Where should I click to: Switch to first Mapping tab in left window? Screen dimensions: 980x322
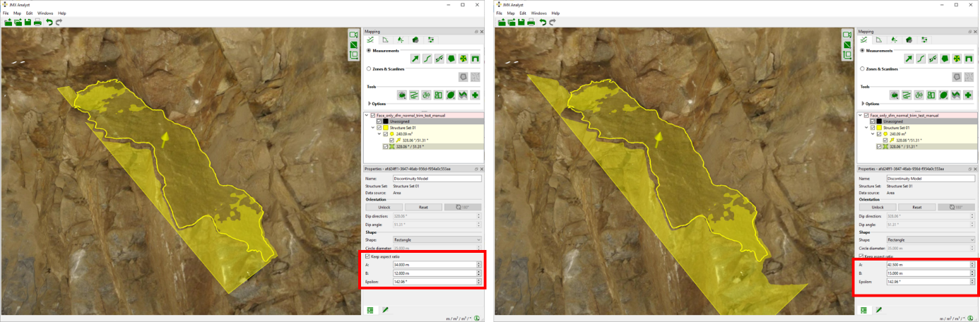pyautogui.click(x=370, y=40)
